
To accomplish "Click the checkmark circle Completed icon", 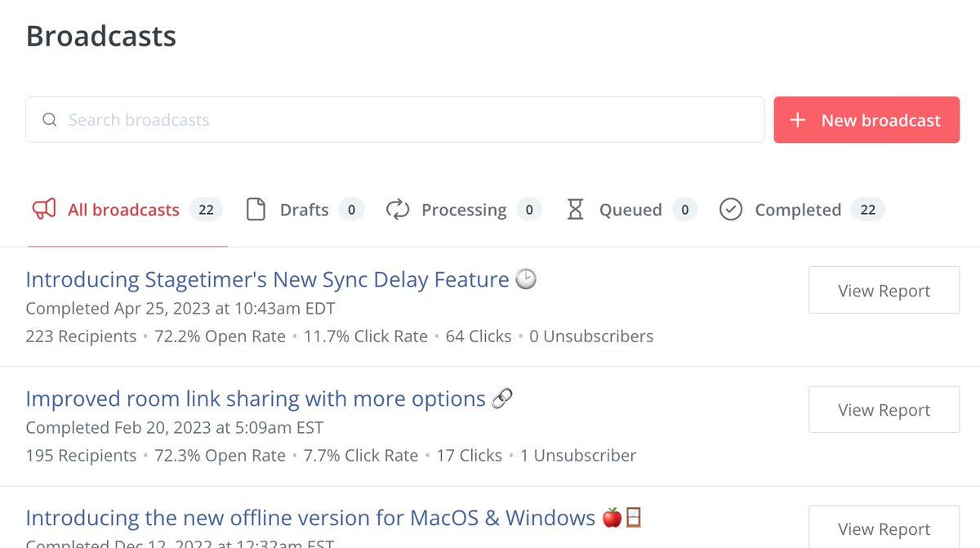I will (x=731, y=210).
